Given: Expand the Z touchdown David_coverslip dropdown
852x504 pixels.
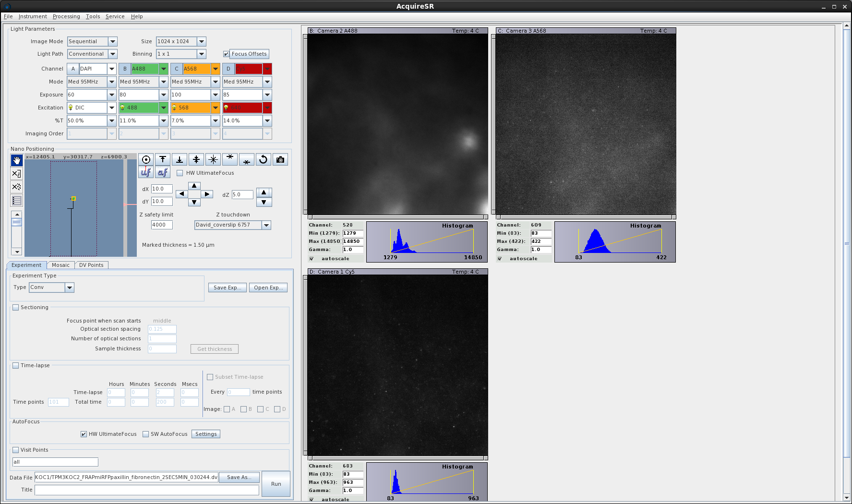Looking at the screenshot, I should (x=266, y=225).
